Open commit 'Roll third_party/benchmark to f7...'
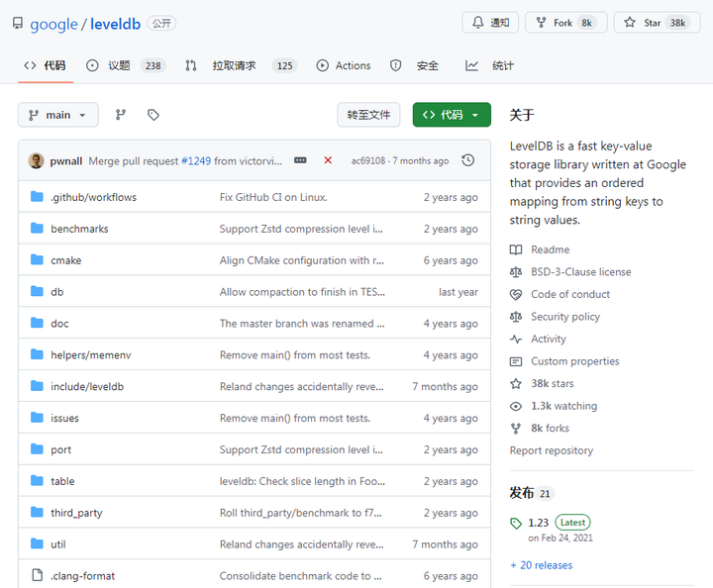The image size is (713, 588). coord(301,513)
